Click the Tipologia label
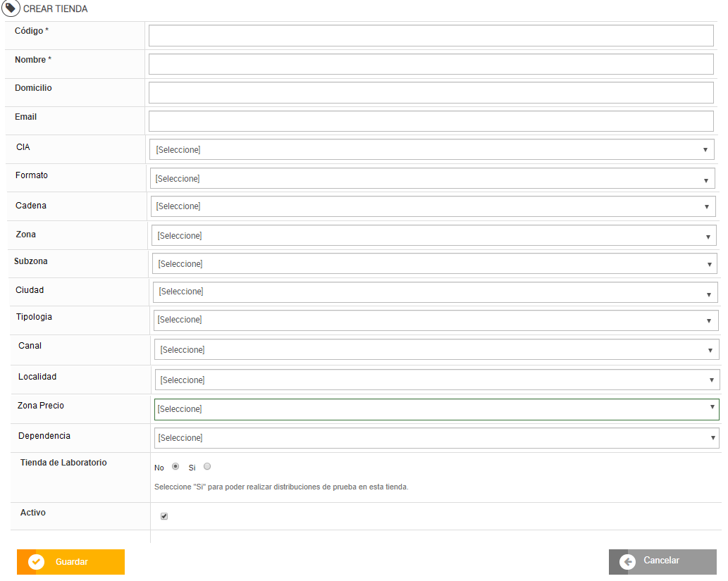Screen dimensions: 728x581 [34, 317]
